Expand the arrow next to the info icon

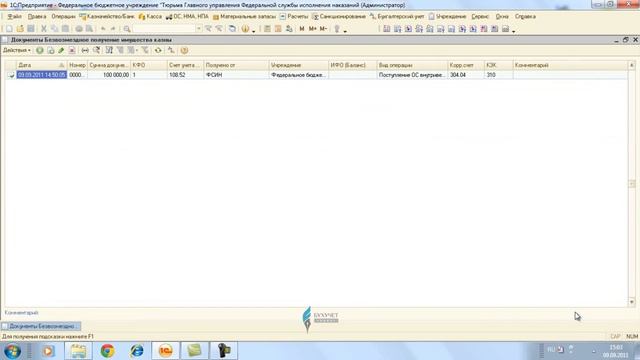pyautogui.click(x=253, y=31)
